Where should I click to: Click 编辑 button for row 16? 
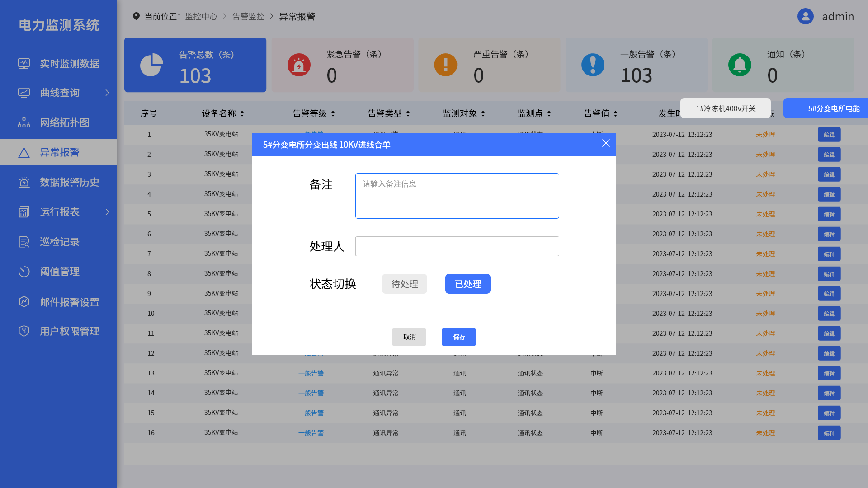(829, 433)
